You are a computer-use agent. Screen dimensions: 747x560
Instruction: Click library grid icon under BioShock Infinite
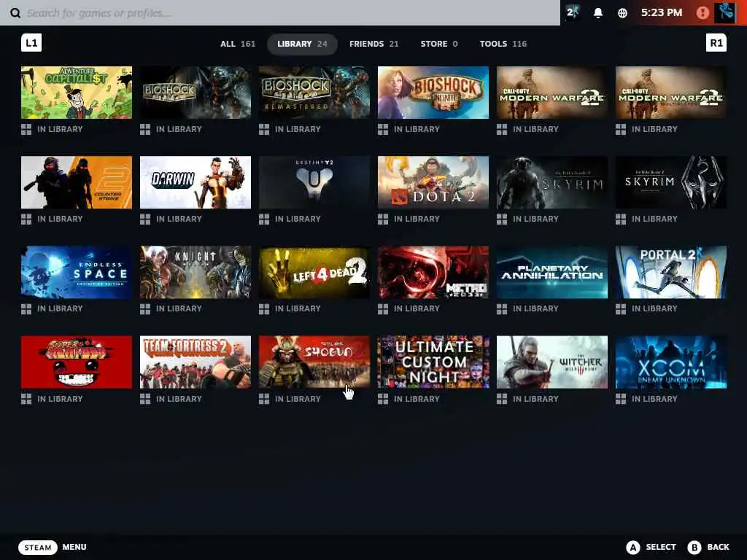383,129
